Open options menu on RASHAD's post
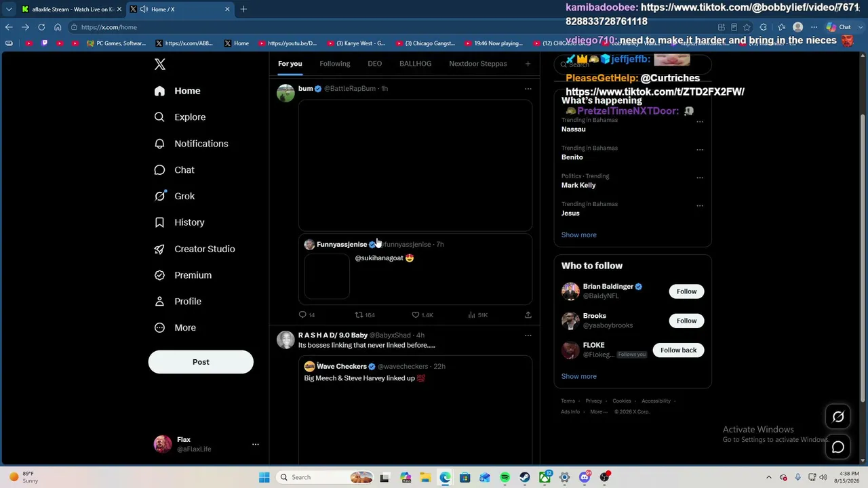This screenshot has width=868, height=488. (528, 335)
